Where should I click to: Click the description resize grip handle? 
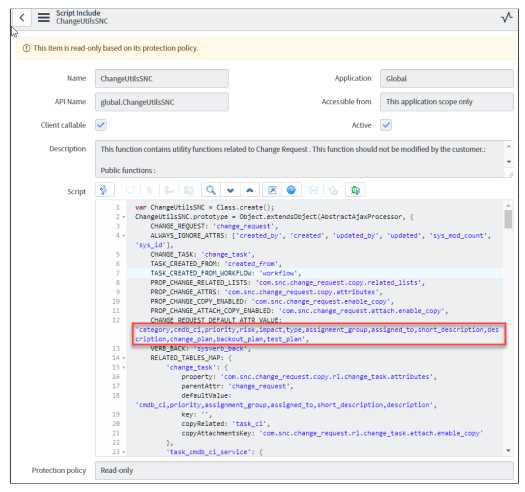pos(510,173)
